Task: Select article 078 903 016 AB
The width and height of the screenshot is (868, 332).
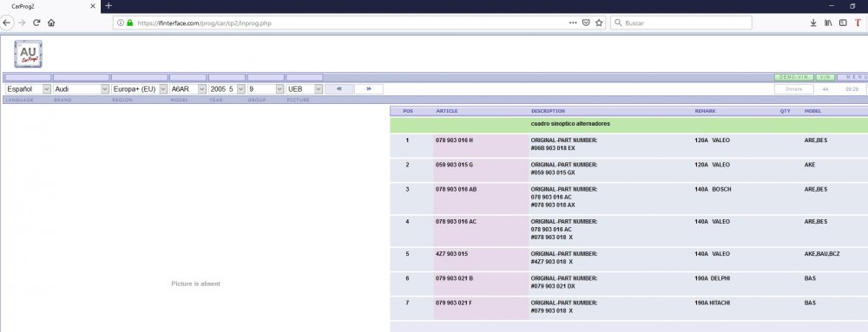Action: point(457,189)
